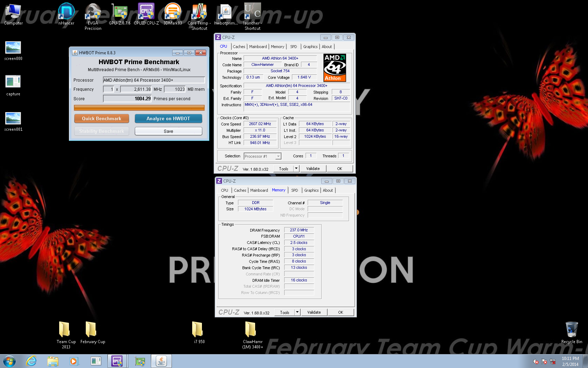This screenshot has height=368, width=588.
Task: Click the AMD 64 Athlon logo
Action: pos(335,68)
